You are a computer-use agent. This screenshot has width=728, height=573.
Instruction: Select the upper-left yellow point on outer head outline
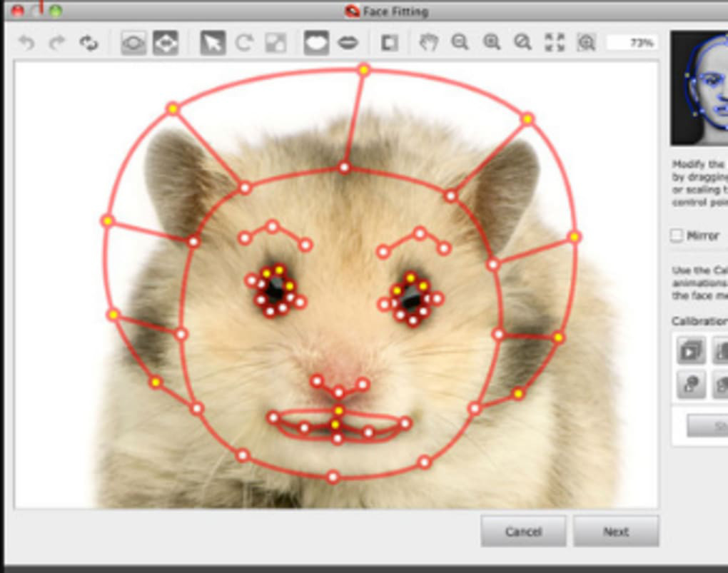coord(173,108)
